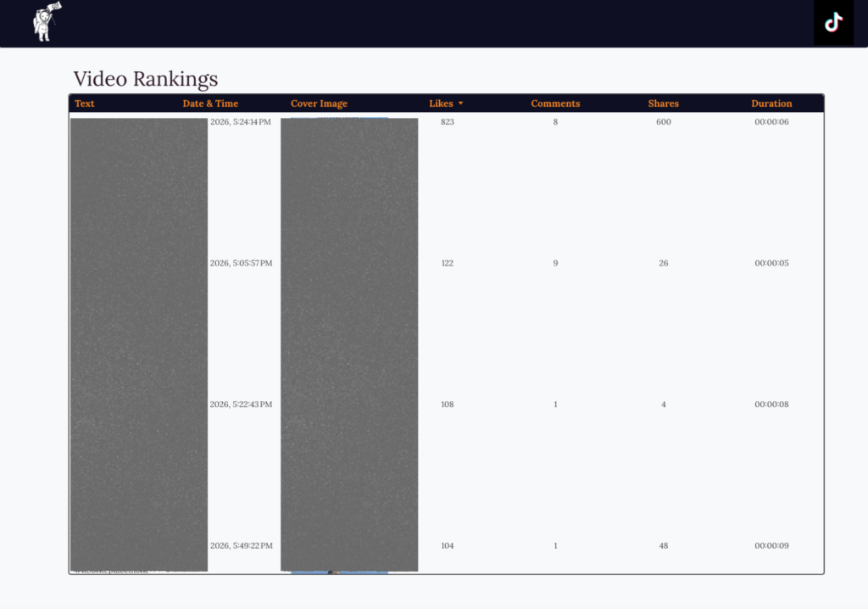Click the Duration column header
This screenshot has height=609, width=868.
tap(771, 103)
